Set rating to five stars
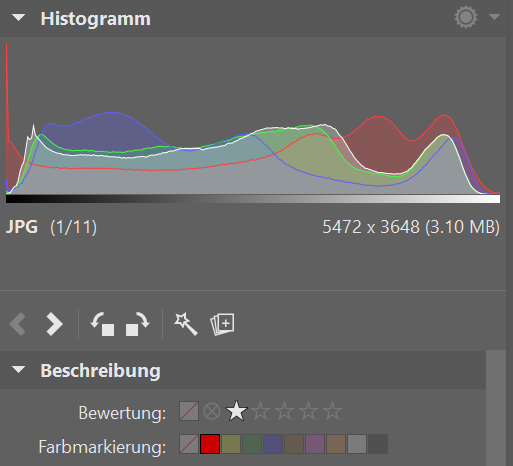The height and width of the screenshot is (466, 513). point(332,411)
